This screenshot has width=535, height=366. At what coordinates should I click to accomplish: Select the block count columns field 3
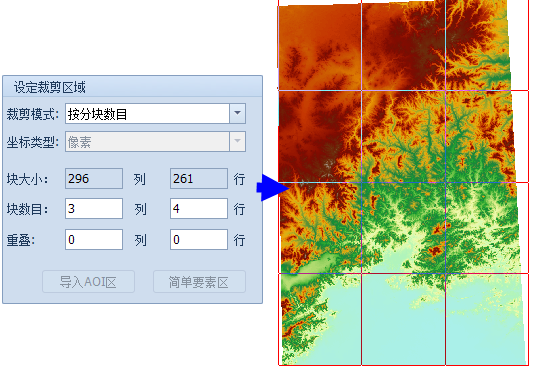pos(94,208)
